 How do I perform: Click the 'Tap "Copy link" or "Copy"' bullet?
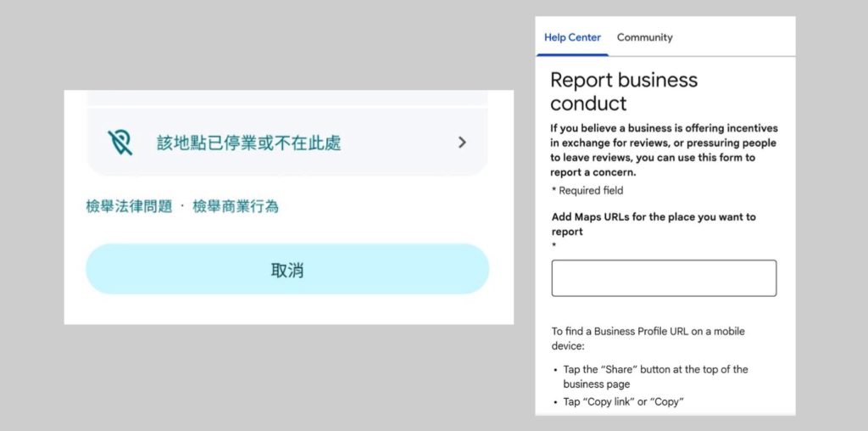[x=623, y=401]
